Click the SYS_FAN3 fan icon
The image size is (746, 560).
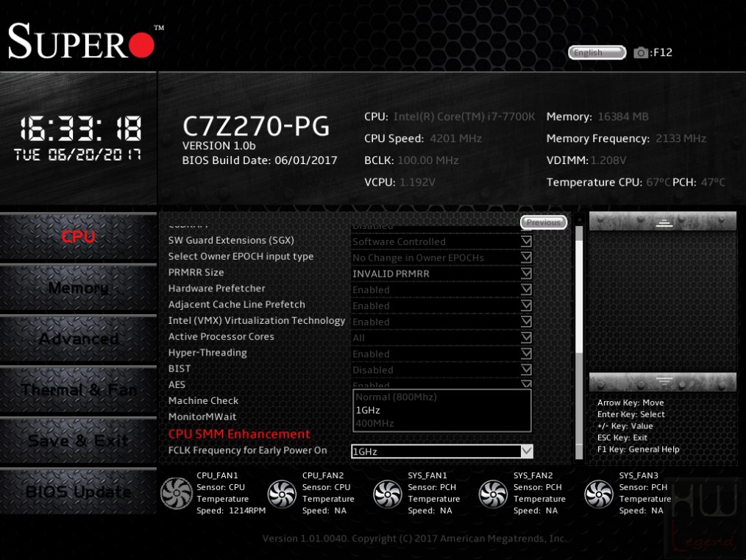point(599,493)
